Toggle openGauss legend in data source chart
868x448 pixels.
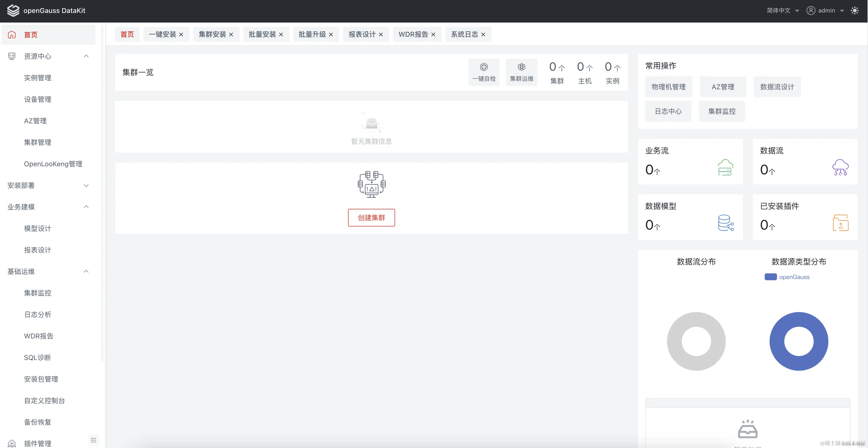(x=794, y=277)
